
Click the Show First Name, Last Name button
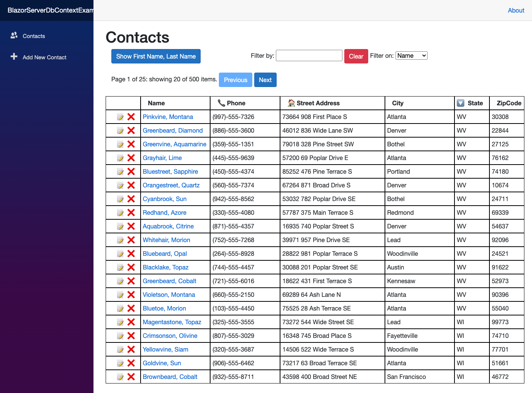click(x=156, y=56)
